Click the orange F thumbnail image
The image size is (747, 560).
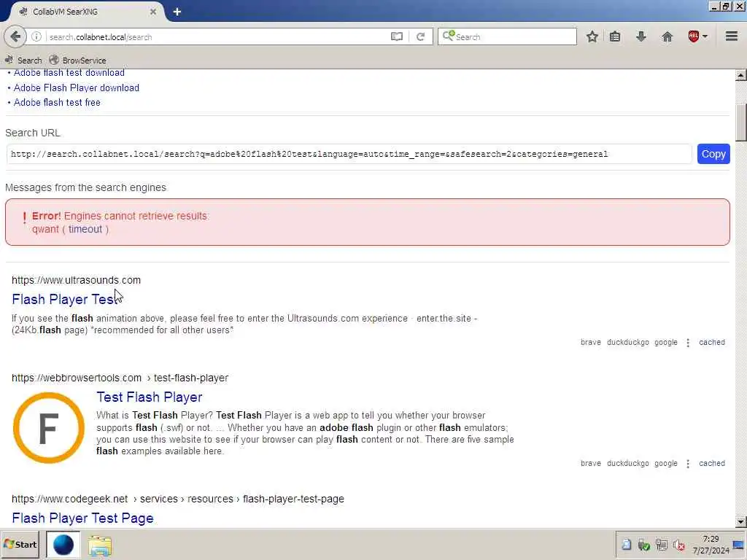[x=49, y=427]
